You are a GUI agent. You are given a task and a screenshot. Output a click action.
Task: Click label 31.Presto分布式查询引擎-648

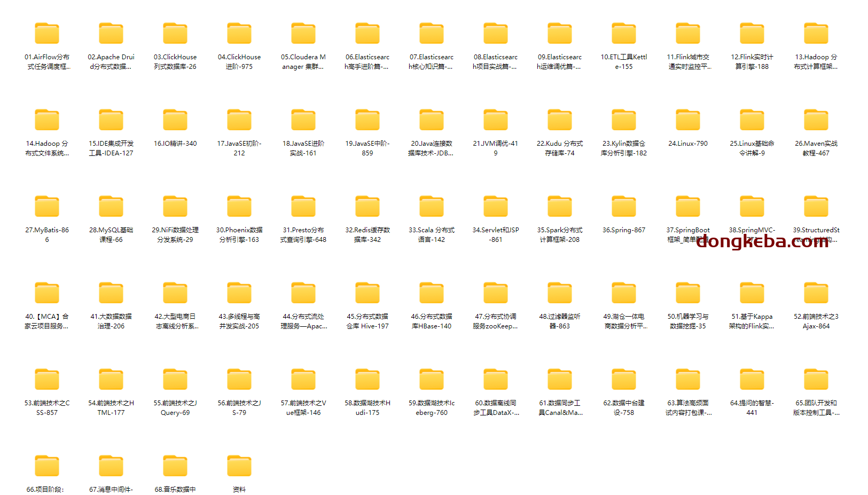click(x=303, y=235)
